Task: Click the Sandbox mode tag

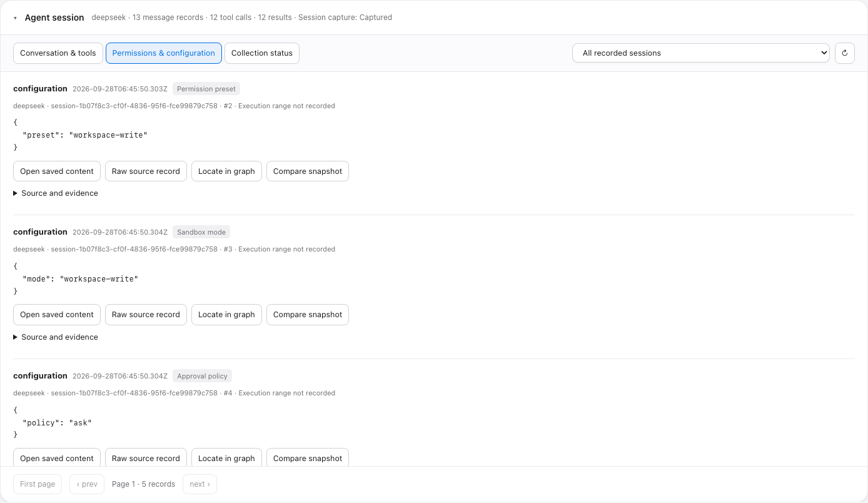Action: (201, 232)
